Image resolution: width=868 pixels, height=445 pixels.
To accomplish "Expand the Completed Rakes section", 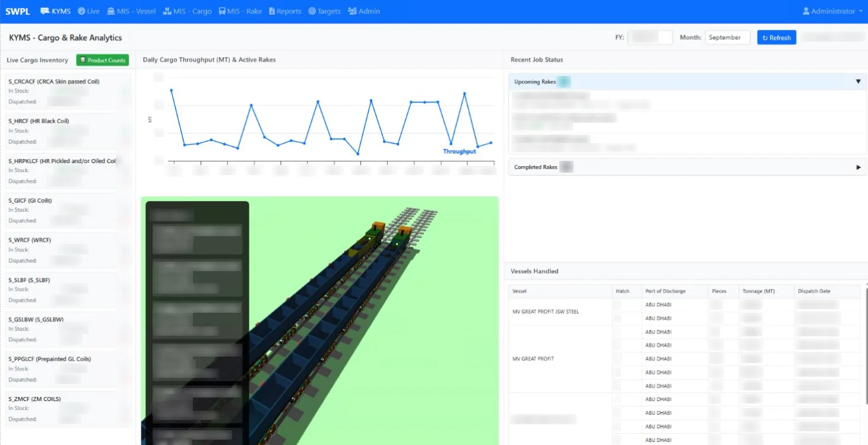I will (688, 167).
